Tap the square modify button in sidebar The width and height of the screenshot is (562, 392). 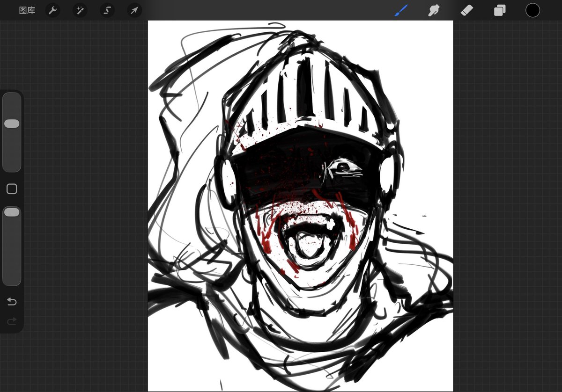pos(12,189)
